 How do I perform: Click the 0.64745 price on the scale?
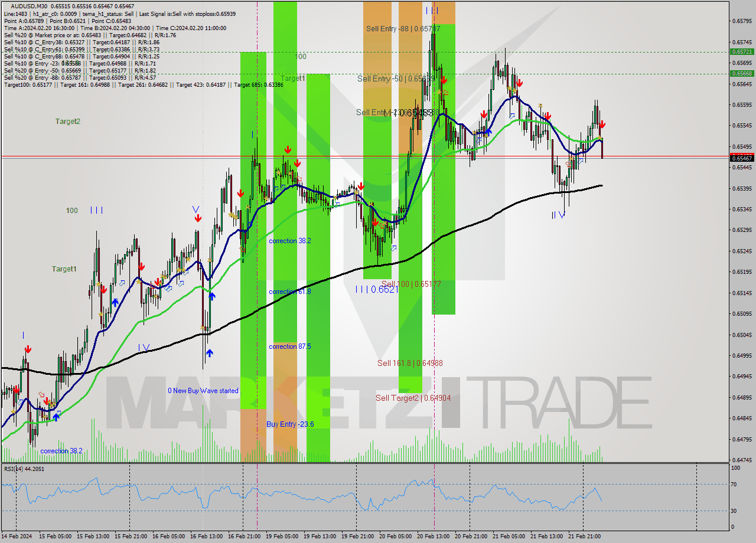point(742,460)
